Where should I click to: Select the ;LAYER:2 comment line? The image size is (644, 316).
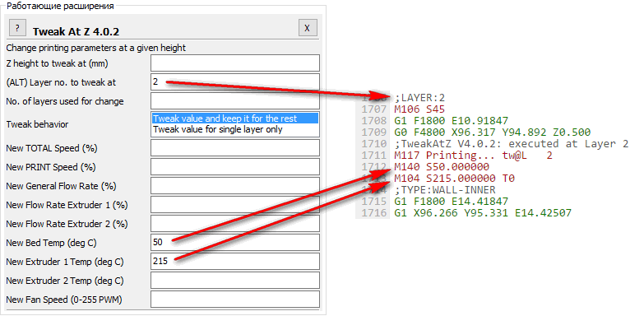coord(419,98)
